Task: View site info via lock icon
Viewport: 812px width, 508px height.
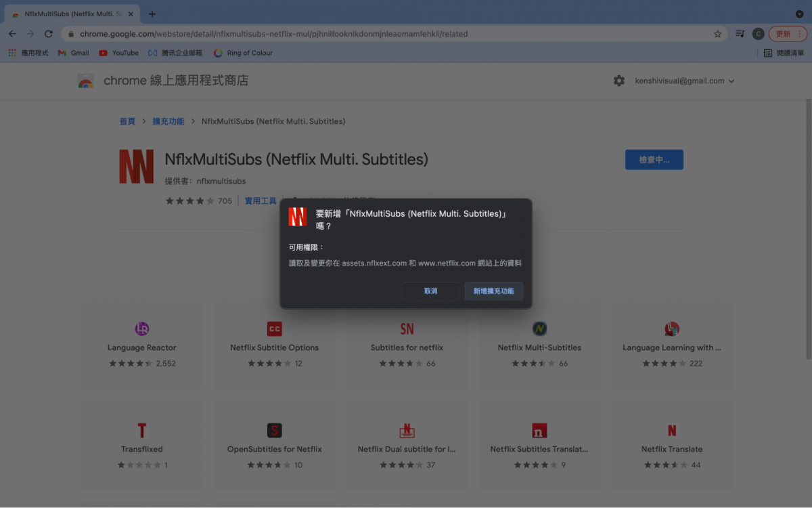Action: click(71, 34)
